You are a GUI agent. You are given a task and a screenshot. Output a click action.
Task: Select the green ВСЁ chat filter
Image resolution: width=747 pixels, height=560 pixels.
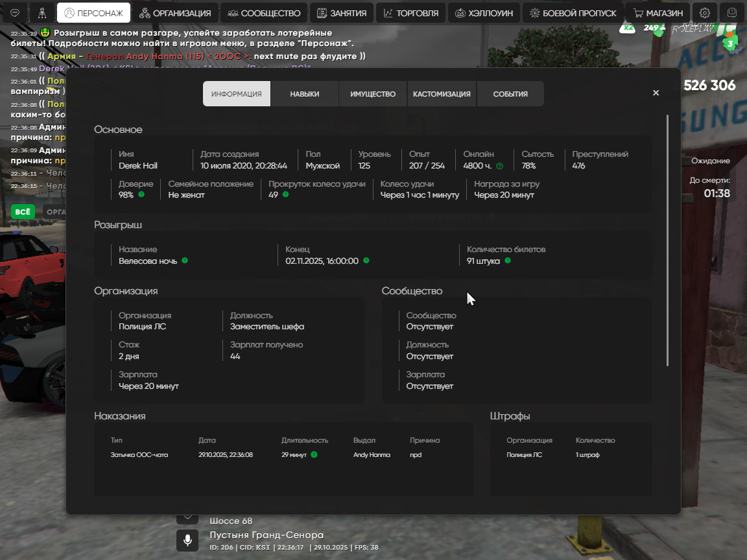[23, 211]
